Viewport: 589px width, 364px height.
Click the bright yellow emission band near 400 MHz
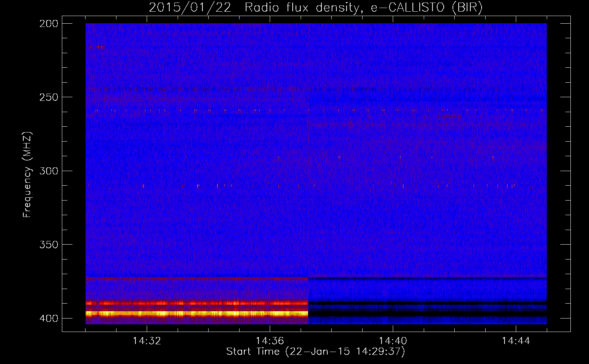(x=197, y=313)
